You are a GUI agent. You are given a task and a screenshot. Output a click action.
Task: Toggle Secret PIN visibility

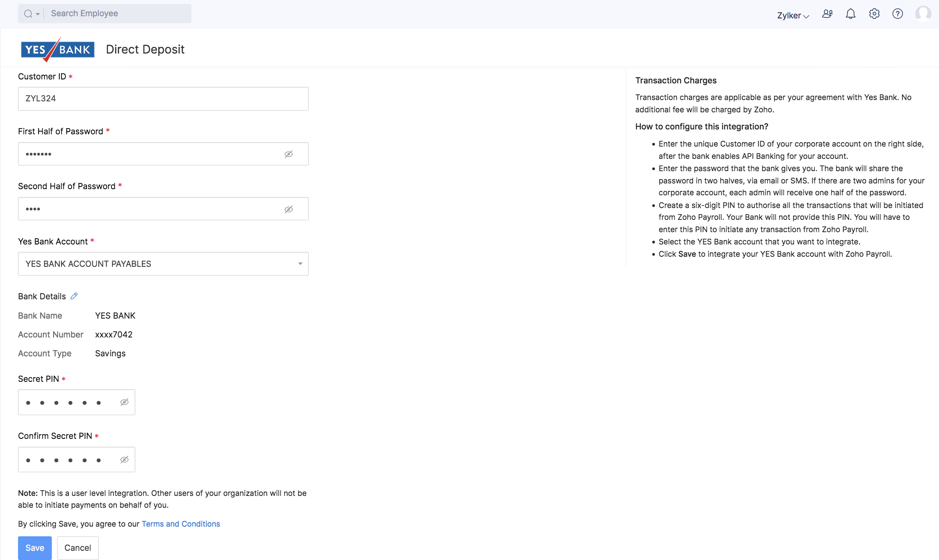tap(124, 402)
